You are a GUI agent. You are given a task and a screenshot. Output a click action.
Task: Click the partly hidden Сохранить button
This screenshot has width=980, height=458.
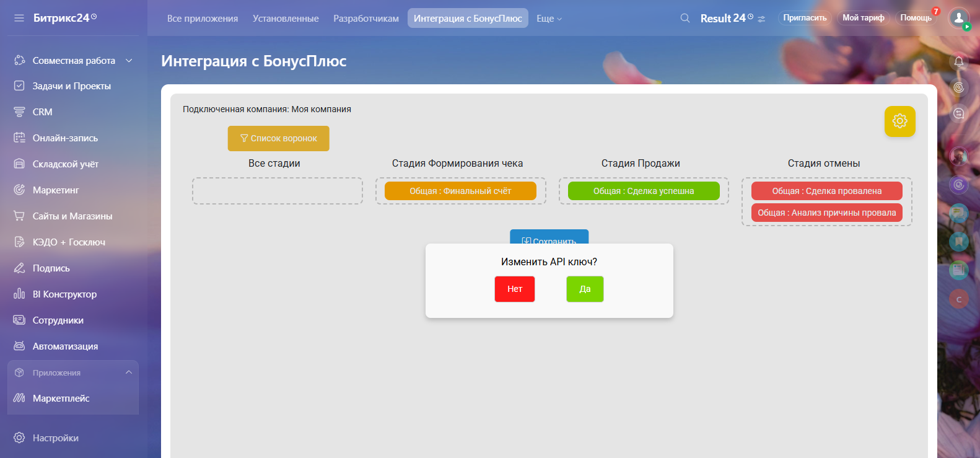click(x=549, y=237)
